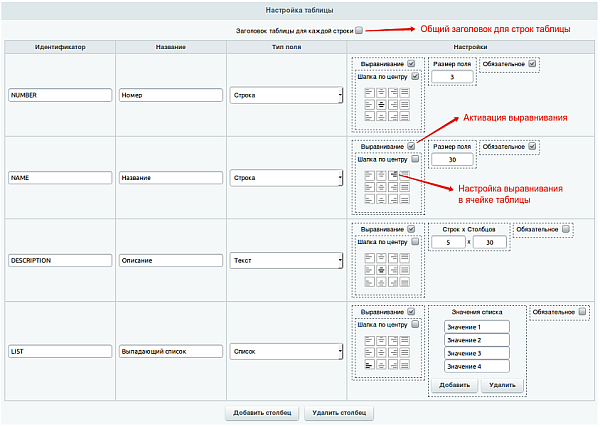The width and height of the screenshot is (600, 427).
Task: Focus the 'Размер поля' input containing 30
Action: tap(452, 160)
